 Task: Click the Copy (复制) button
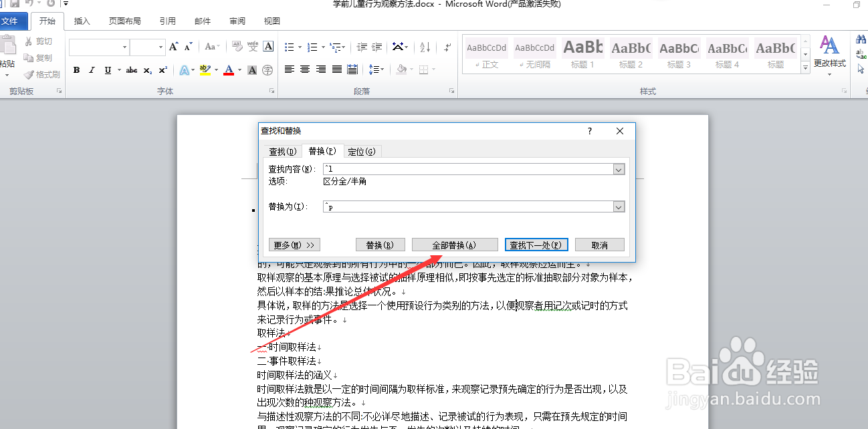point(38,58)
